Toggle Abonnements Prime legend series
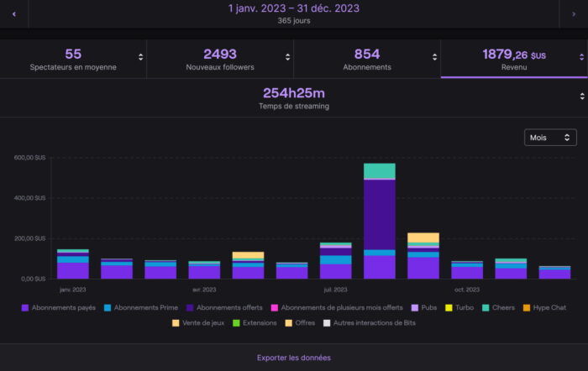This screenshot has height=371, width=588. 144,307
